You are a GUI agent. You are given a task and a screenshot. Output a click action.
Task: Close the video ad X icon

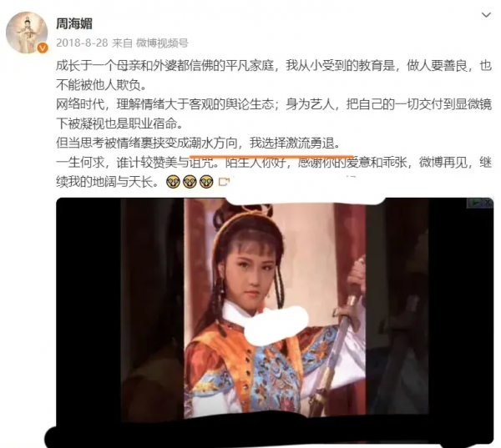pyautogui.click(x=488, y=203)
